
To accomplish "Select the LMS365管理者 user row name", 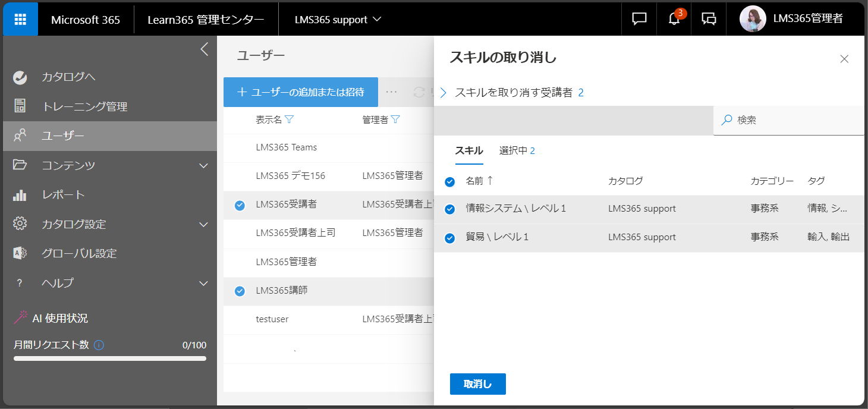I will tap(286, 262).
